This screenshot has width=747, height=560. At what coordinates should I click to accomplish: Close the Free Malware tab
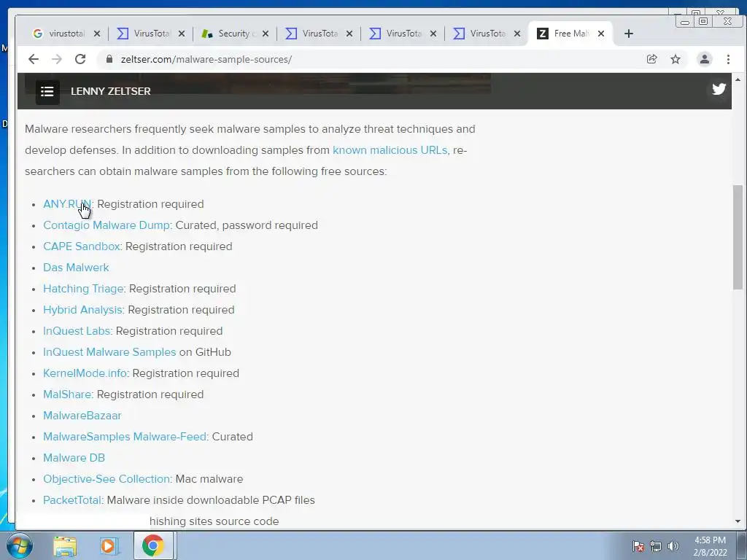click(x=601, y=34)
